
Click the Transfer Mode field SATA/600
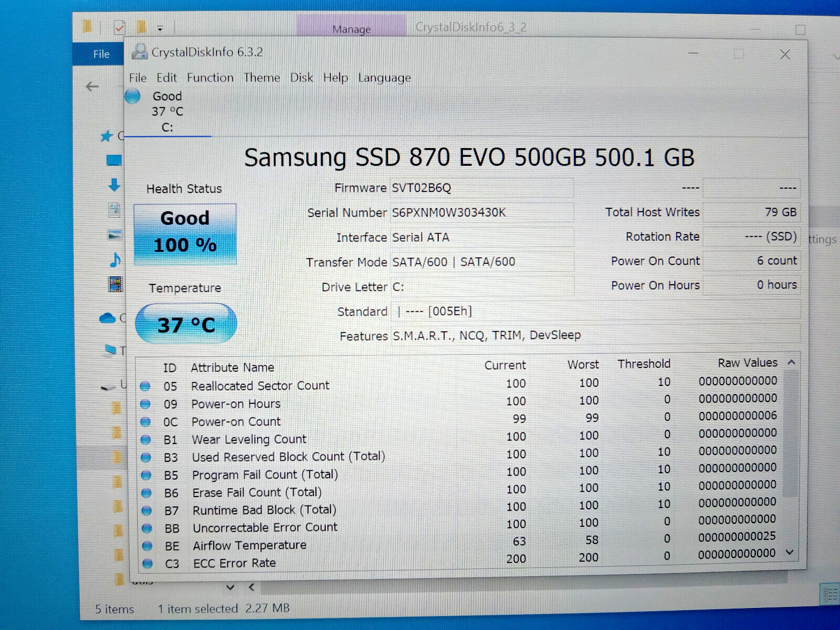pyautogui.click(x=481, y=262)
